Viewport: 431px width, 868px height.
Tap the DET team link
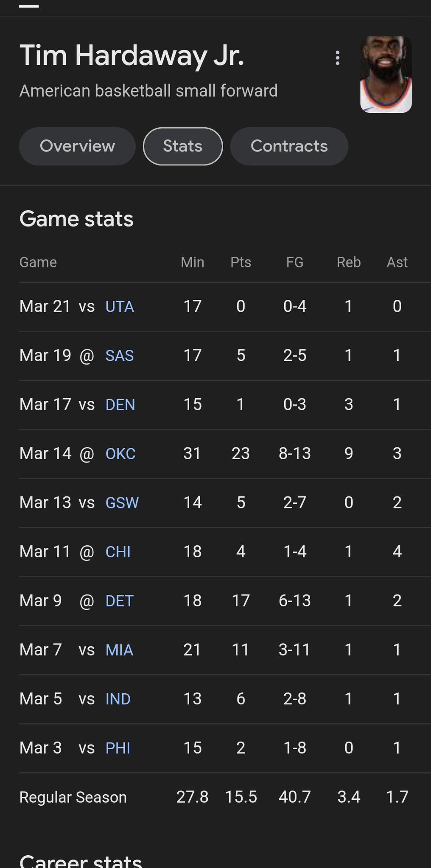coord(120,601)
